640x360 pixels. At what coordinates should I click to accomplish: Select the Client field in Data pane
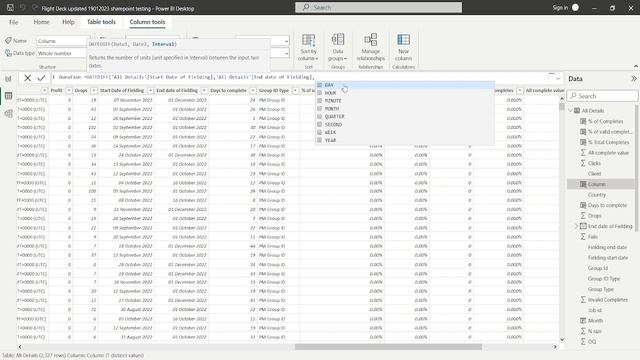click(594, 174)
